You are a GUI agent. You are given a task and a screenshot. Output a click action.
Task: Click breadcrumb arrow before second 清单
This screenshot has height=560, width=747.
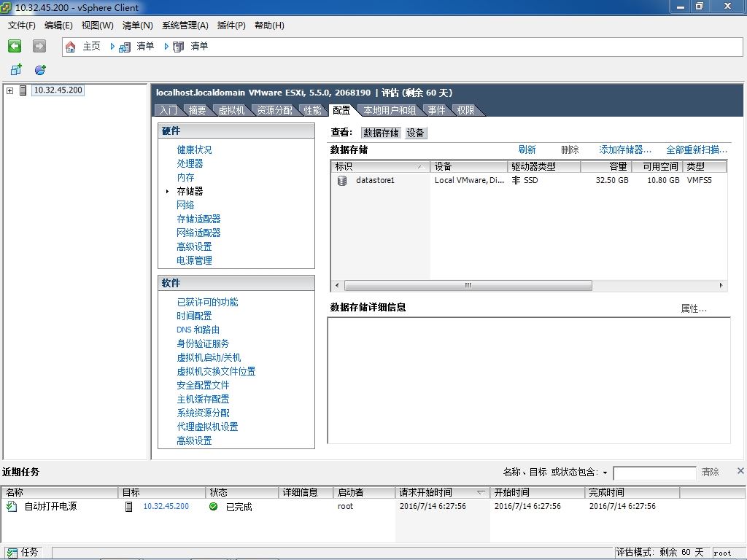[x=166, y=46]
